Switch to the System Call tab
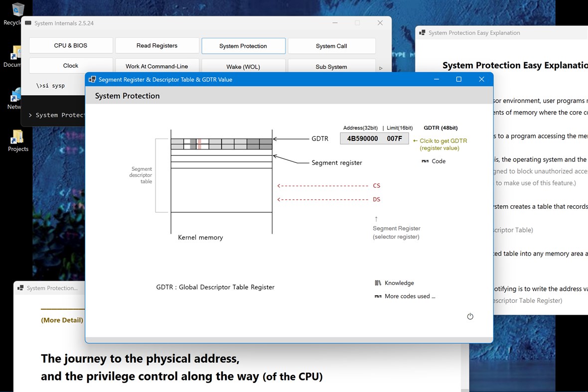 [x=331, y=45]
